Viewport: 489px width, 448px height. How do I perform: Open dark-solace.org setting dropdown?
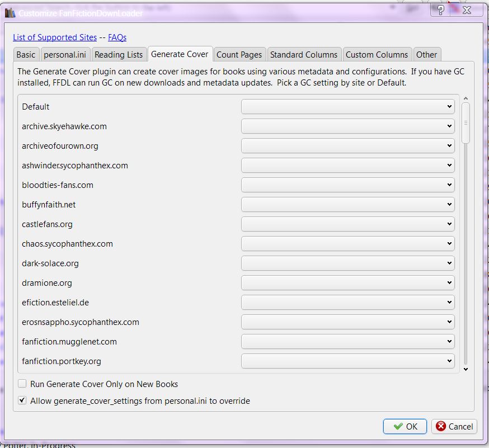[x=347, y=263]
